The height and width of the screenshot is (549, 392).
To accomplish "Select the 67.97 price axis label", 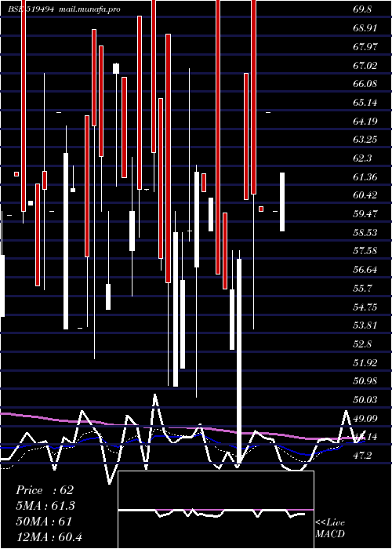I will [x=365, y=46].
